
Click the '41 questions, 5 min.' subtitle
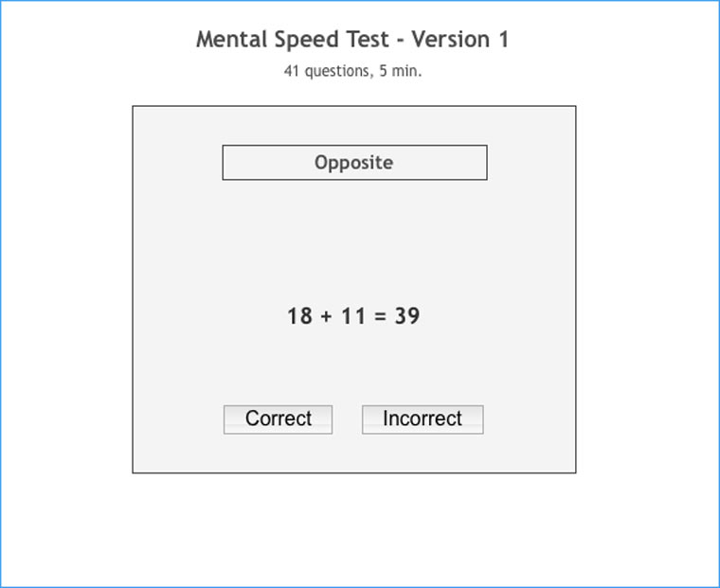352,71
